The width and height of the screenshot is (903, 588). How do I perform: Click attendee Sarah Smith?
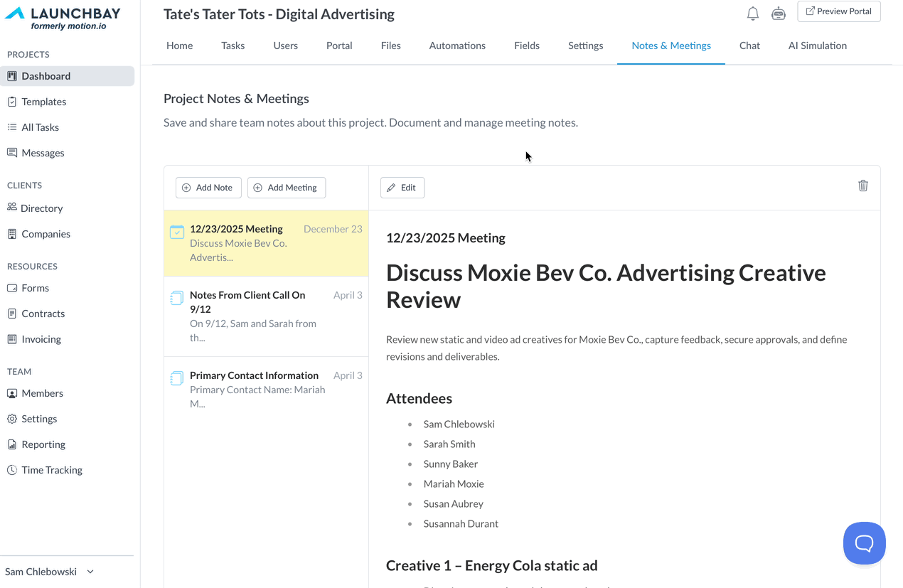coord(449,444)
